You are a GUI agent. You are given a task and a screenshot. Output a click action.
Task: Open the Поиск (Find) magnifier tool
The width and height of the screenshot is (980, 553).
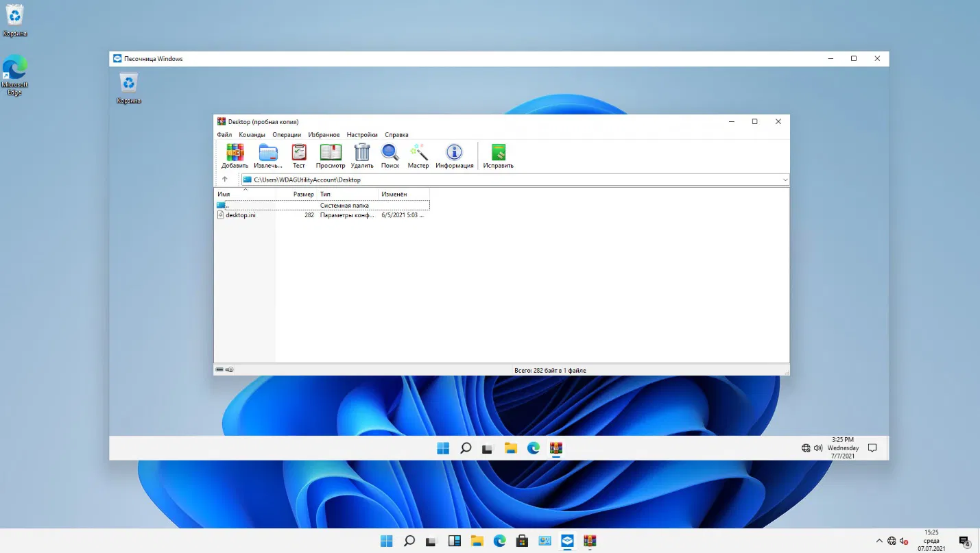[x=390, y=156]
